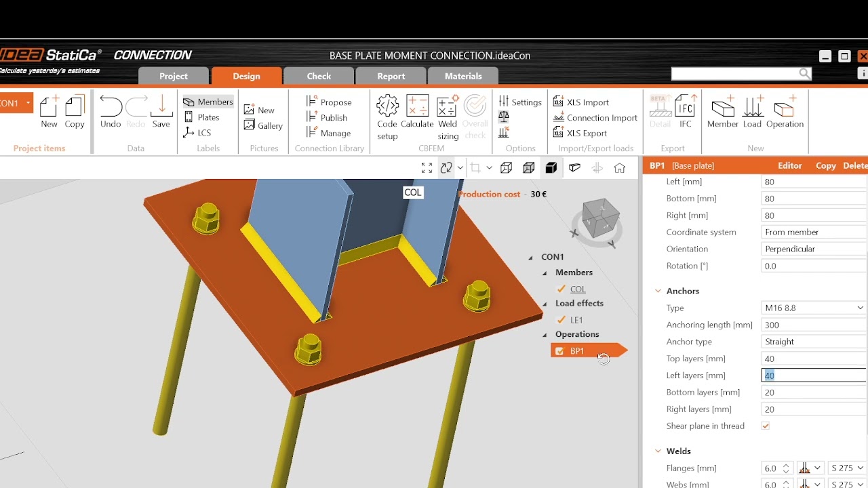Open the Settings options
The image size is (868, 488).
tap(520, 102)
